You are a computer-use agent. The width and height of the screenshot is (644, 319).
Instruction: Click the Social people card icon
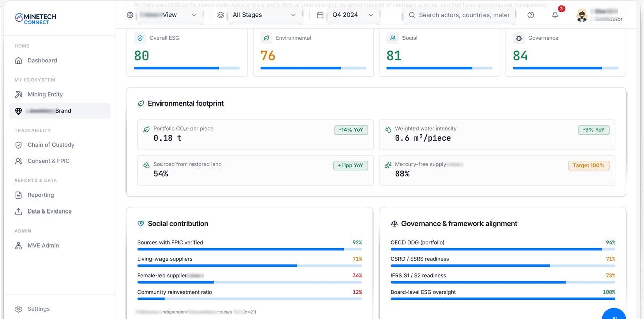pyautogui.click(x=392, y=38)
